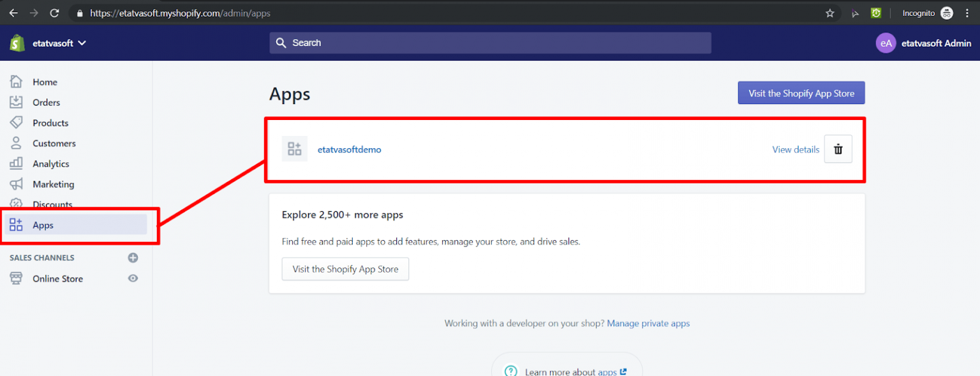The image size is (980, 376).
Task: Click the etatvasoftdemo app thumbnail icon
Action: tap(294, 148)
